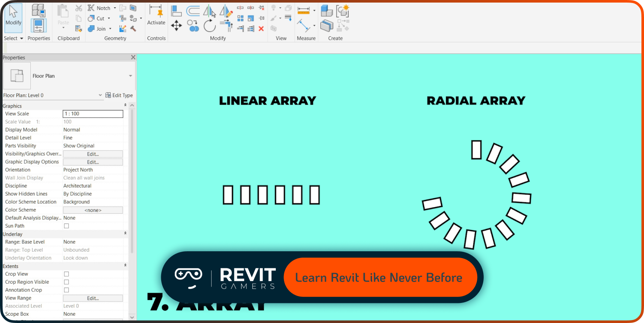
Task: Enable the Annotation Crop checkbox
Action: click(66, 290)
